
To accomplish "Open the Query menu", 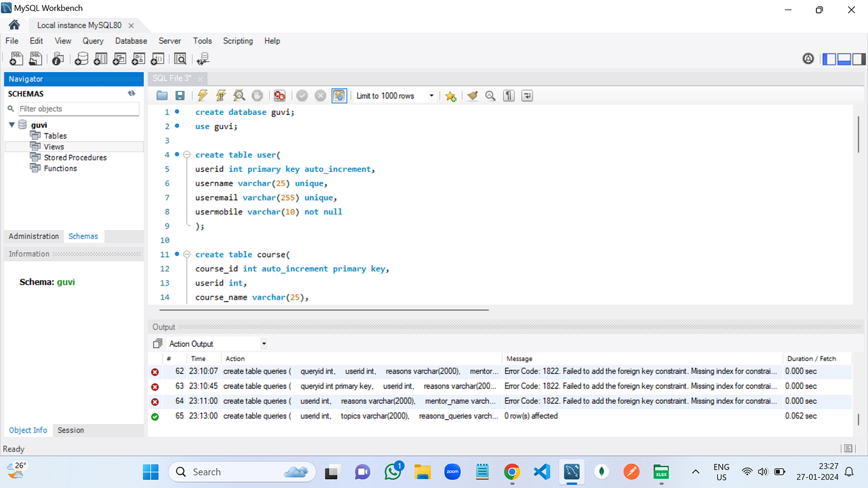I will pos(93,41).
